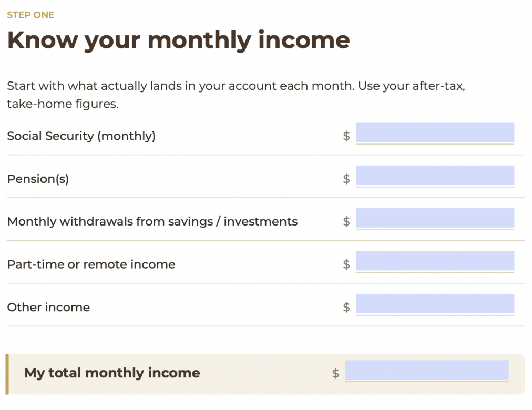Select the savings/investments withdrawals input field
532x410 pixels.
pos(435,218)
